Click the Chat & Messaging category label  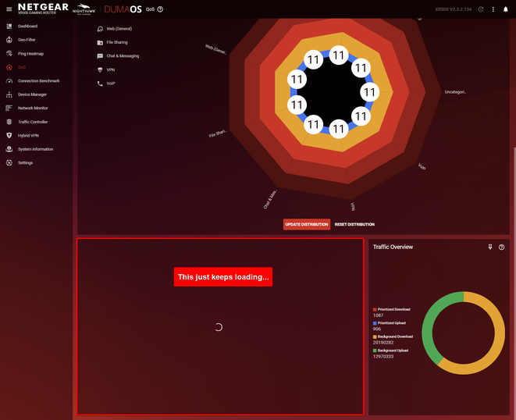click(123, 56)
